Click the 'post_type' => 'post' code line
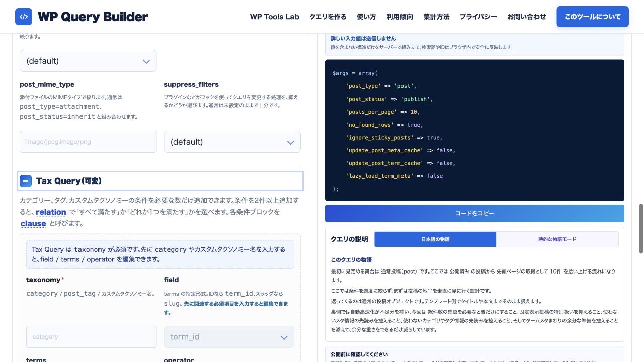Screen dimensions: 644x362 coord(381,86)
